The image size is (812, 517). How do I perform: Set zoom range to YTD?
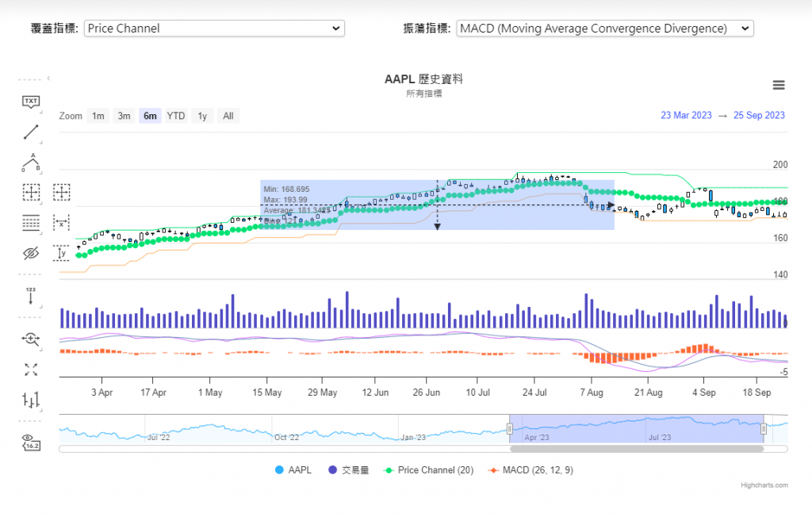pyautogui.click(x=176, y=116)
